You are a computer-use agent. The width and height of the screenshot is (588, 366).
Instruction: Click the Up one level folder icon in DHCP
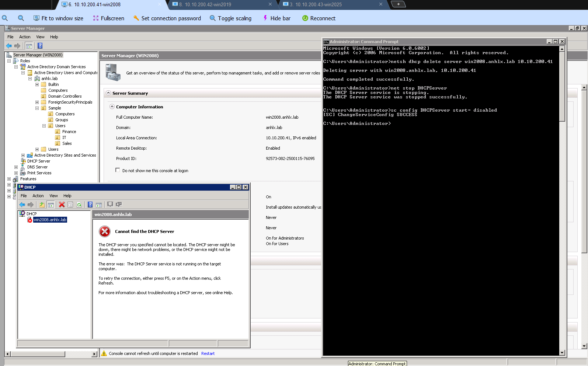point(42,205)
